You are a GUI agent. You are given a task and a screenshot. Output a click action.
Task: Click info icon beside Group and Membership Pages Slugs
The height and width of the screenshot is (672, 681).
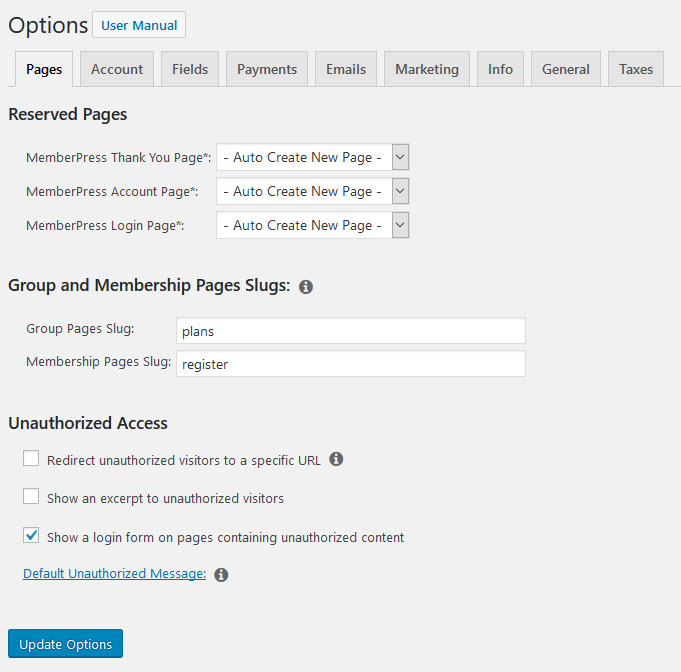[x=306, y=287]
